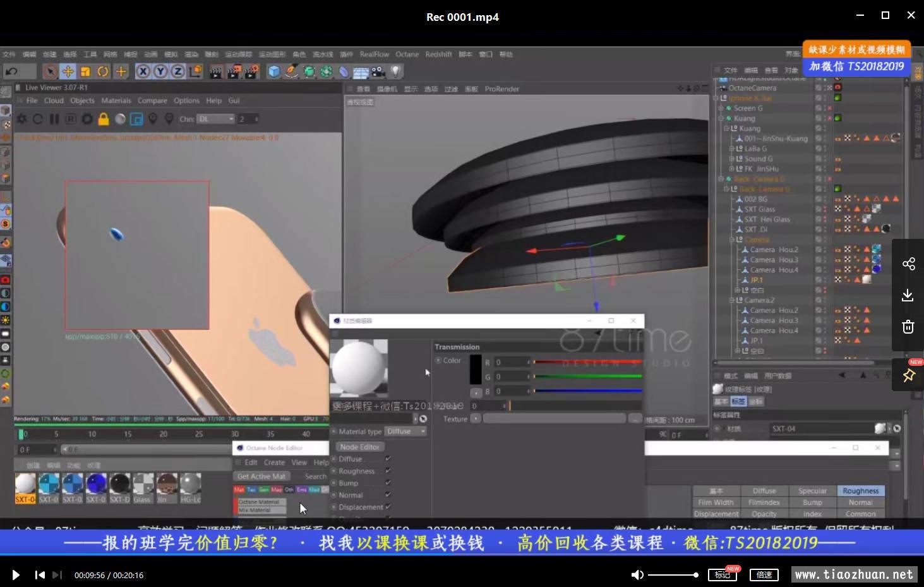Pause the Live Viewer render
924x587 pixels.
click(54, 119)
